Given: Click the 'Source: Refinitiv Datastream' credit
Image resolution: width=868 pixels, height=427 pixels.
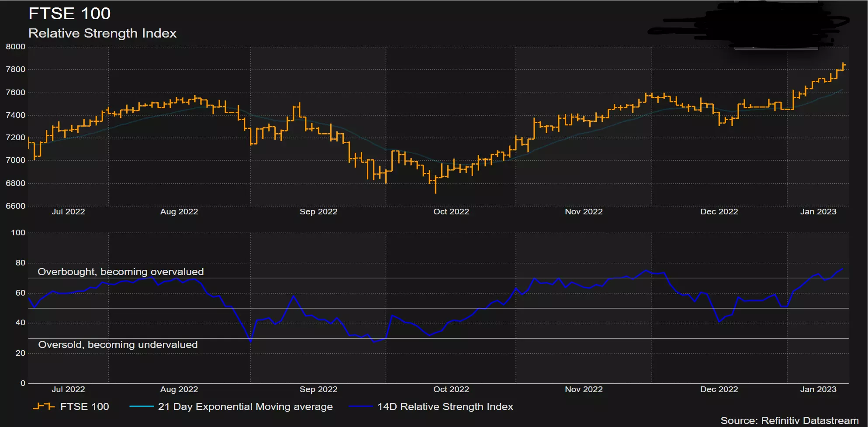Looking at the screenshot, I should pyautogui.click(x=789, y=420).
